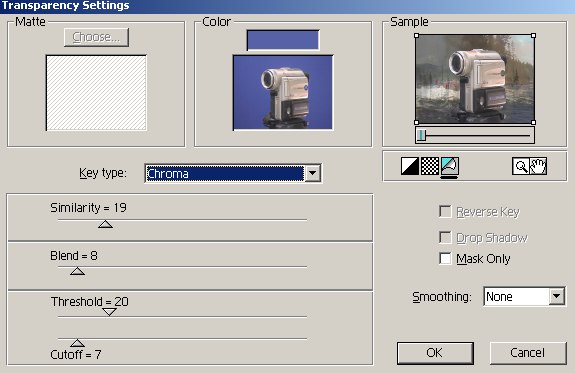Click the OK button

tap(435, 353)
